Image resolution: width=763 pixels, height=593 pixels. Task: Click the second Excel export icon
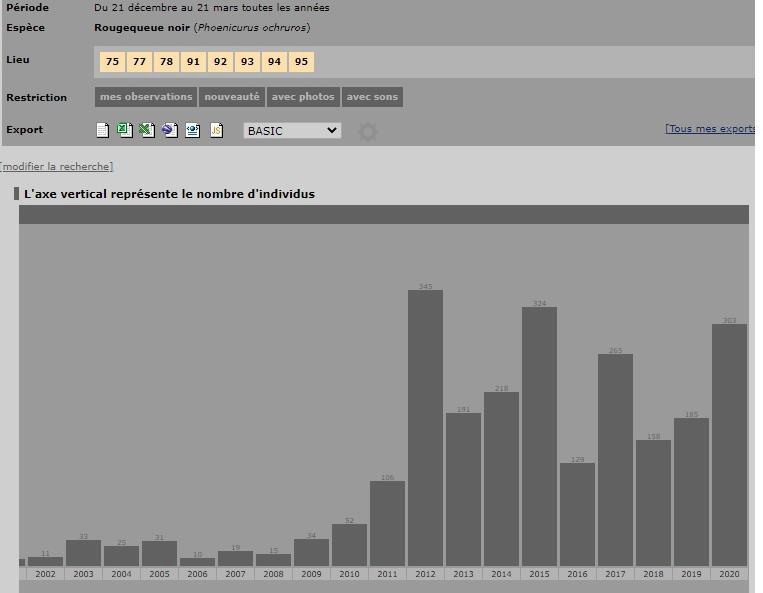point(146,130)
